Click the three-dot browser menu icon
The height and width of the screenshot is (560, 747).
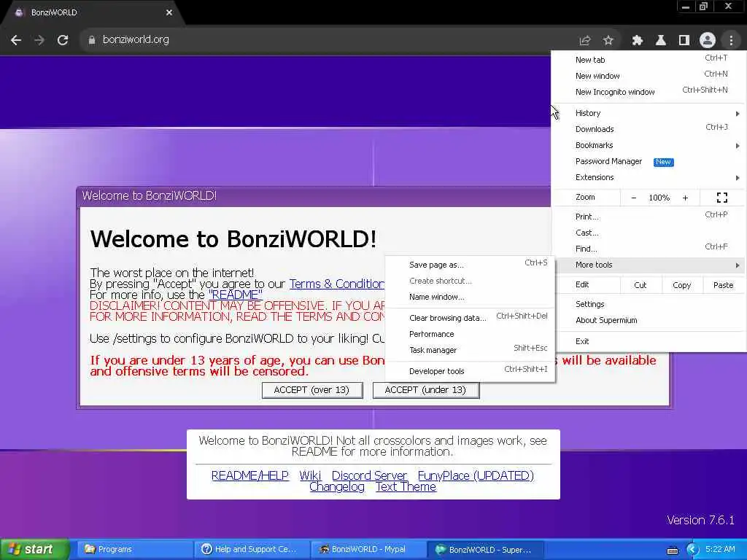[x=731, y=41]
